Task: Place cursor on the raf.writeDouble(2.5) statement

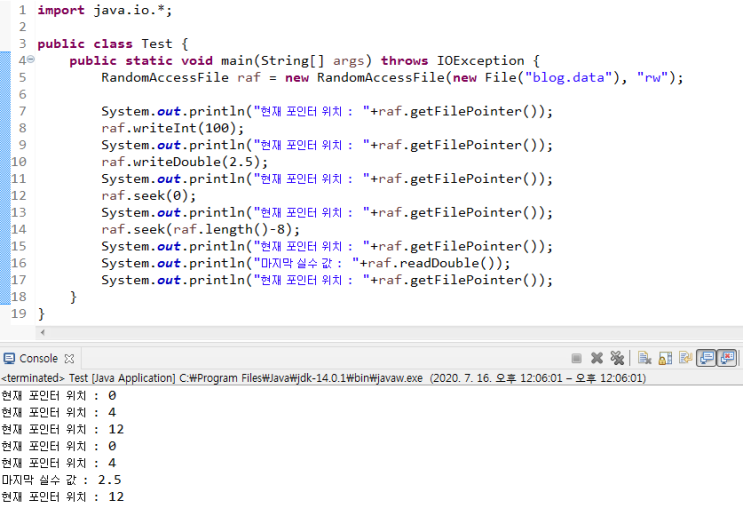Action: pos(183,162)
